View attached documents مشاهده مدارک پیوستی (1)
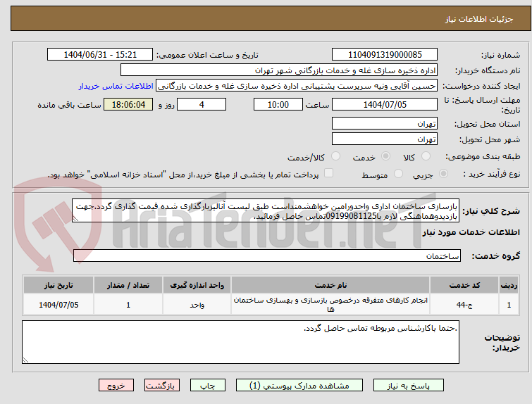532x404 pixels. coord(299,386)
